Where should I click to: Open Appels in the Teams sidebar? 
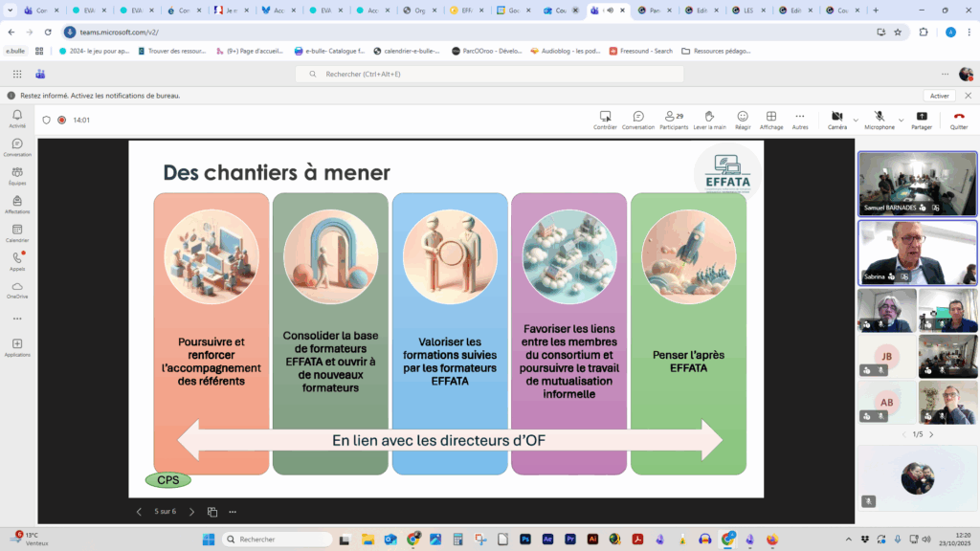(x=17, y=258)
